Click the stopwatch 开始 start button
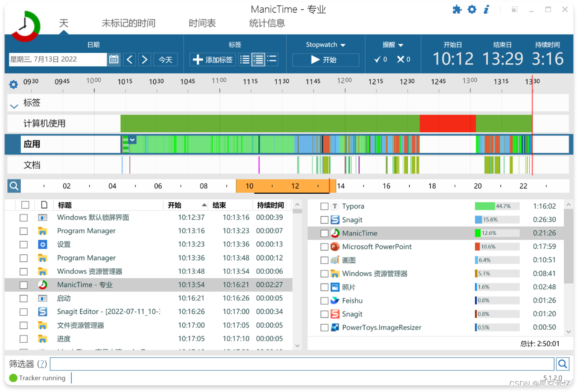The image size is (578, 392). pyautogui.click(x=326, y=60)
